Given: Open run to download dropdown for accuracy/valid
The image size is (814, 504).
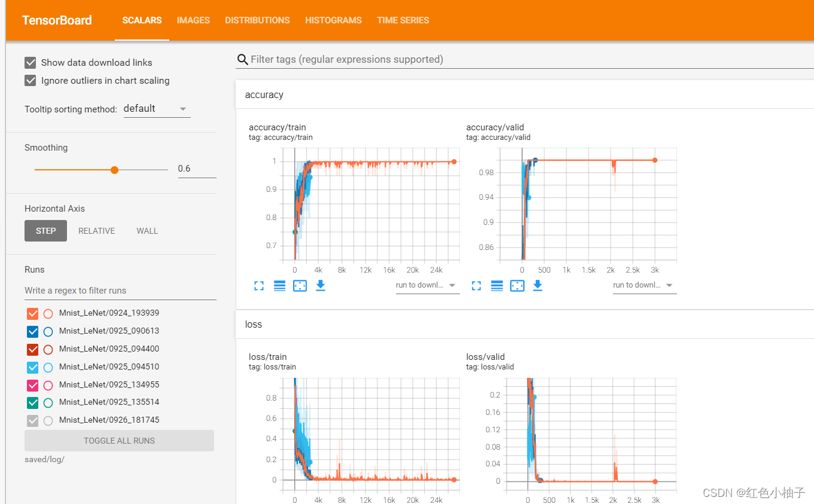Looking at the screenshot, I should click(644, 285).
